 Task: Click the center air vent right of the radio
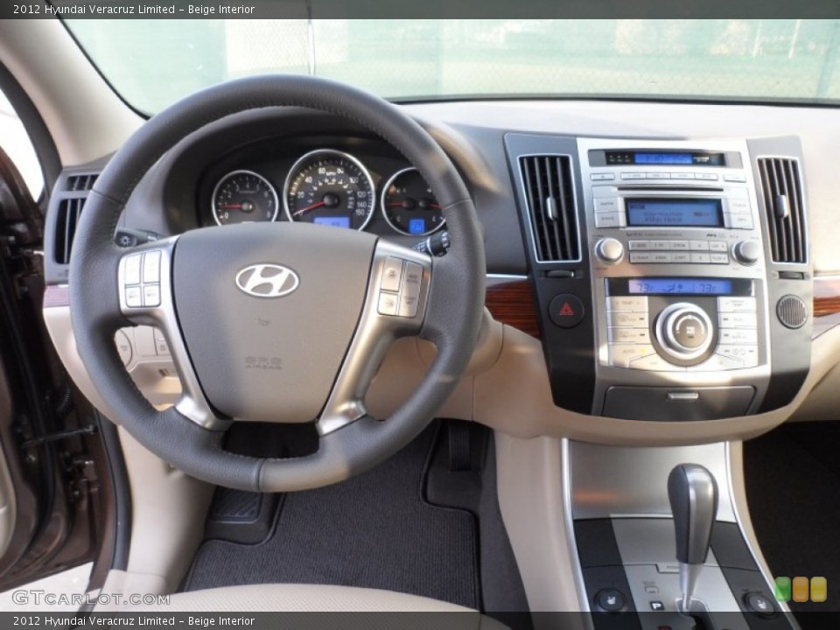(781, 210)
